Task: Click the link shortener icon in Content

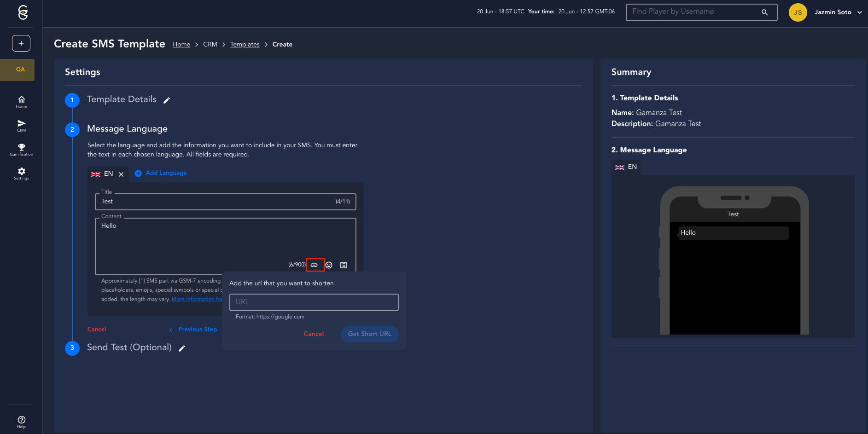Action: tap(314, 265)
